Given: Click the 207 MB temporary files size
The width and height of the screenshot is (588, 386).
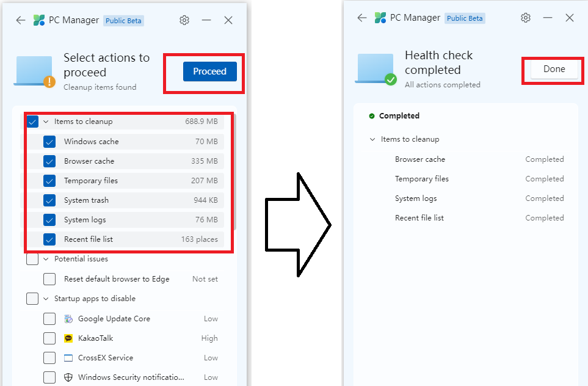Looking at the screenshot, I should coord(205,181).
